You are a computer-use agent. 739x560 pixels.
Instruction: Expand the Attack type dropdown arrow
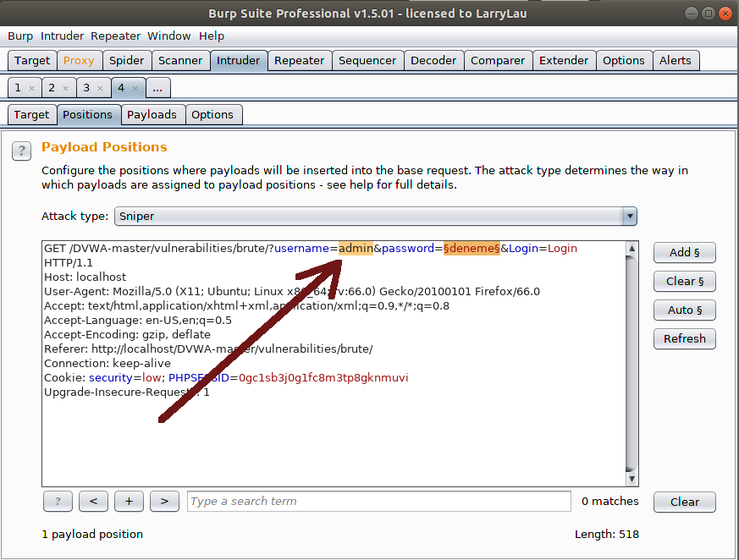[630, 217]
